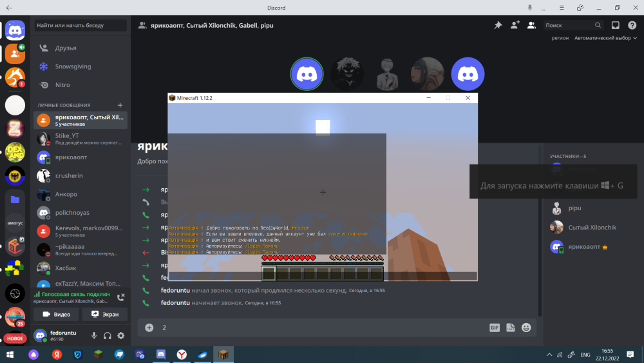Click the Видео video button
Image resolution: width=644 pixels, height=363 pixels.
[x=56, y=314]
